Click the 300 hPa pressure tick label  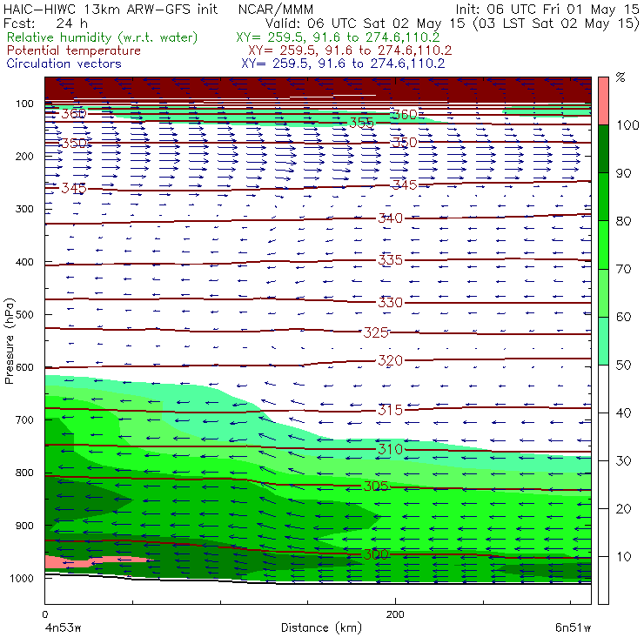click(x=24, y=209)
